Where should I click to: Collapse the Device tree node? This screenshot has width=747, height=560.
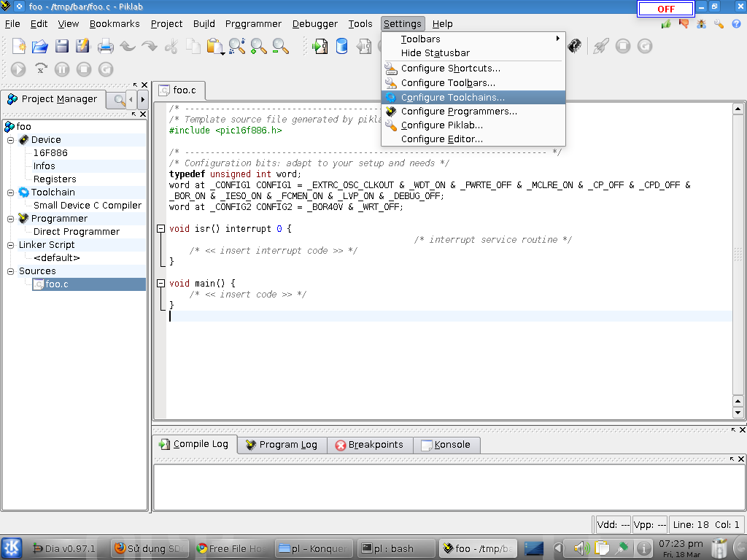point(11,140)
